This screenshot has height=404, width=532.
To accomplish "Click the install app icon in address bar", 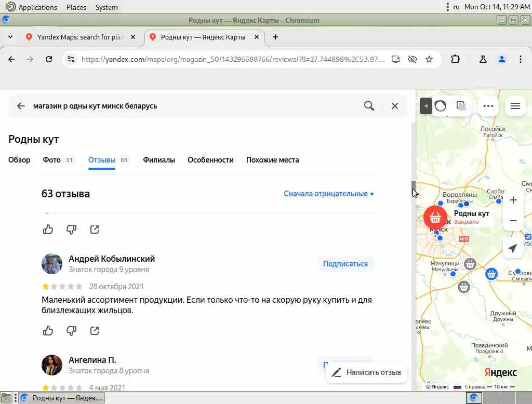I will 395,59.
